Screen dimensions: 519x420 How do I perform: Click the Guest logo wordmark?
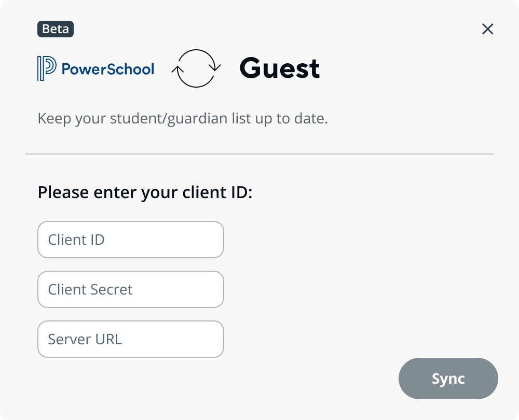pyautogui.click(x=279, y=68)
